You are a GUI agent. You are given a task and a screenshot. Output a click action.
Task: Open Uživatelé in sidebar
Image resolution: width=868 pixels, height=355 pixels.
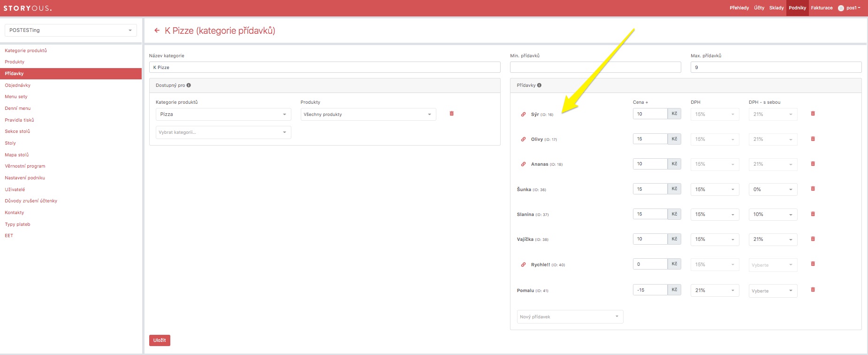point(15,189)
